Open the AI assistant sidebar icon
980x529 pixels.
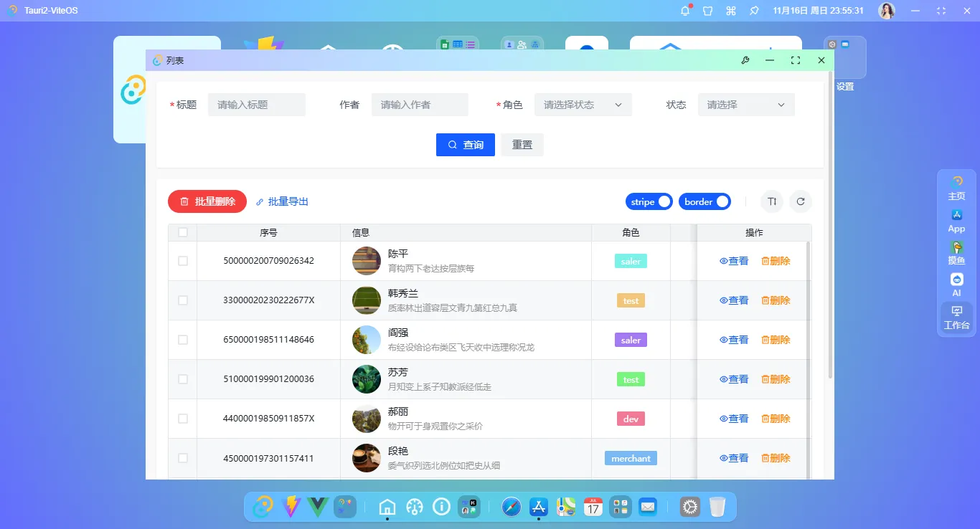956,284
